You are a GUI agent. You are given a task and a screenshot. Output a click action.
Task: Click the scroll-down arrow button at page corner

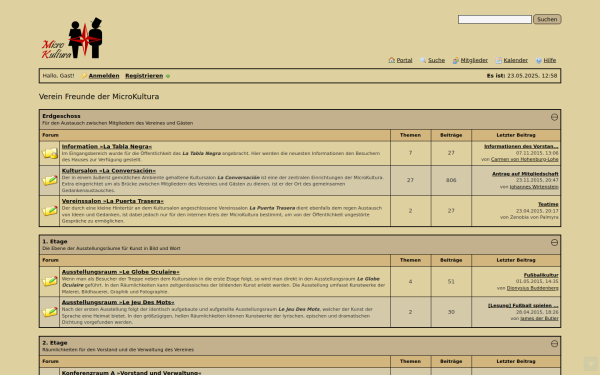coord(591,364)
